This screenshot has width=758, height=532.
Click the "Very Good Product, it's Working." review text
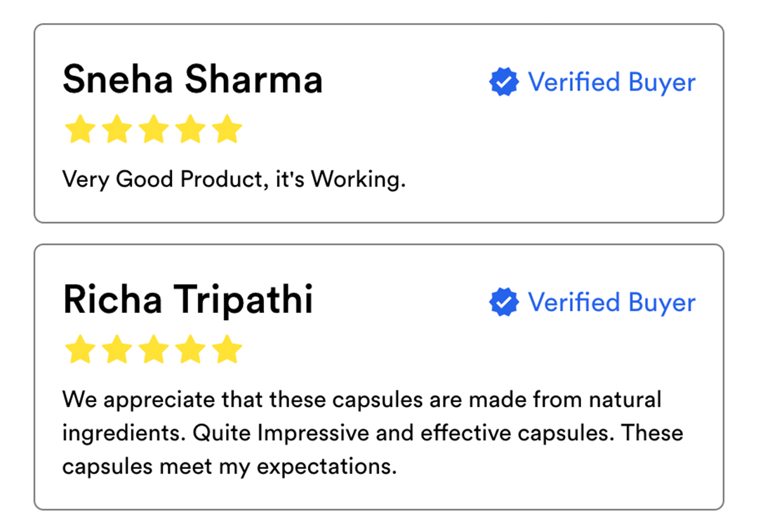pos(234,180)
